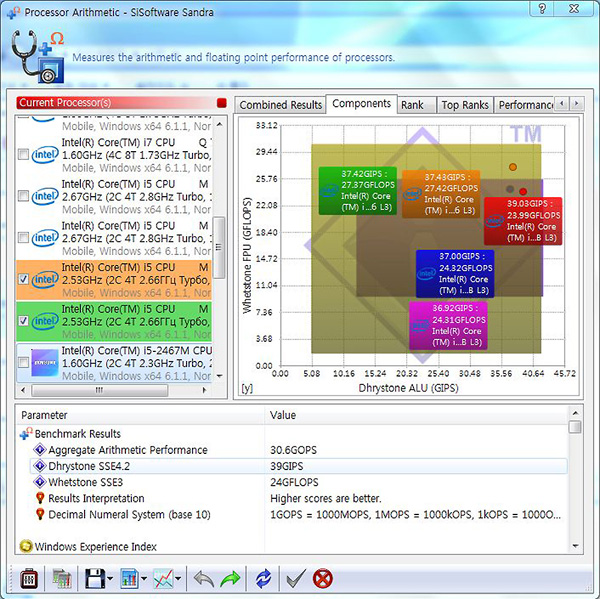The height and width of the screenshot is (599, 600).
Task: Click the red square beside Current Processor(s)
Action: click(222, 103)
